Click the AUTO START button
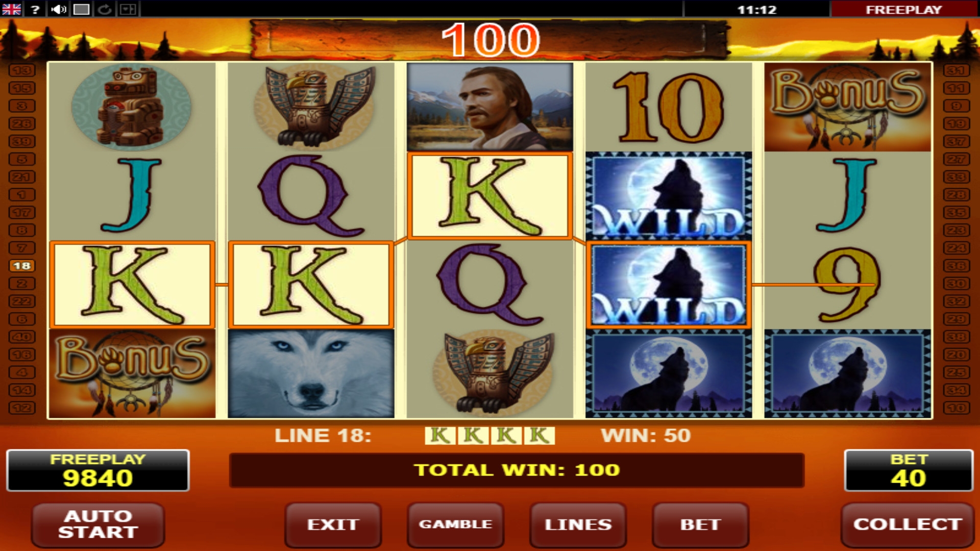This screenshot has width=980, height=551. [98, 524]
